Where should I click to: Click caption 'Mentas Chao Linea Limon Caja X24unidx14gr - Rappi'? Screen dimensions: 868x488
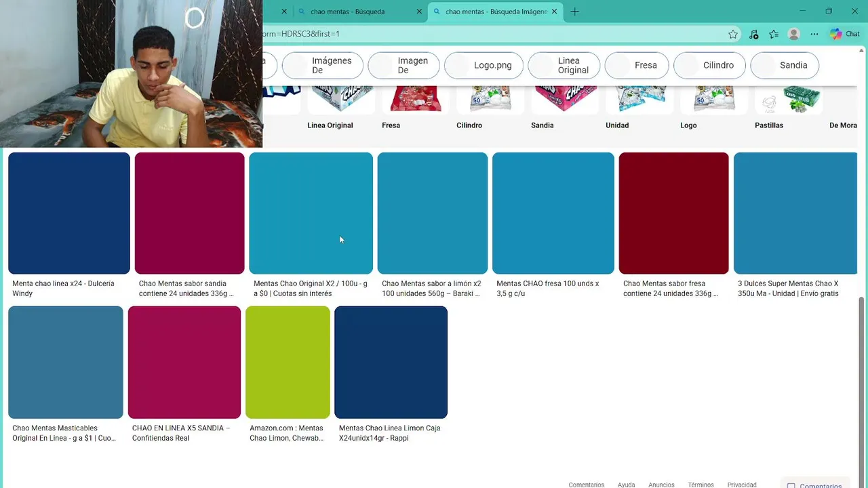coord(390,433)
